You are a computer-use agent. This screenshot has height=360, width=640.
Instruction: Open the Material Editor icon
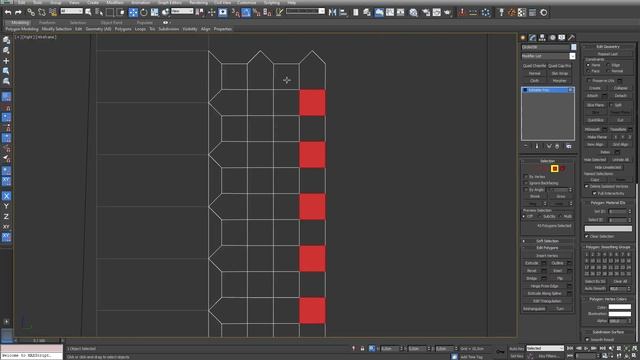click(413, 13)
